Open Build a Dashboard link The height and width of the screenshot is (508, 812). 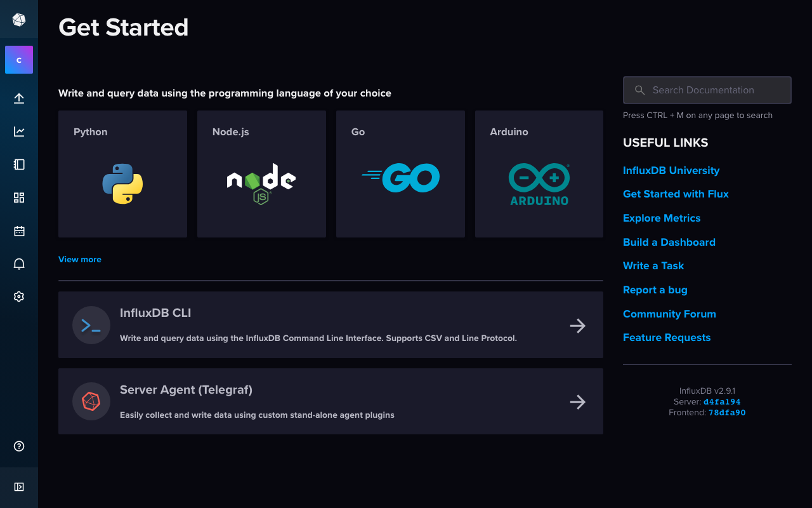point(669,242)
